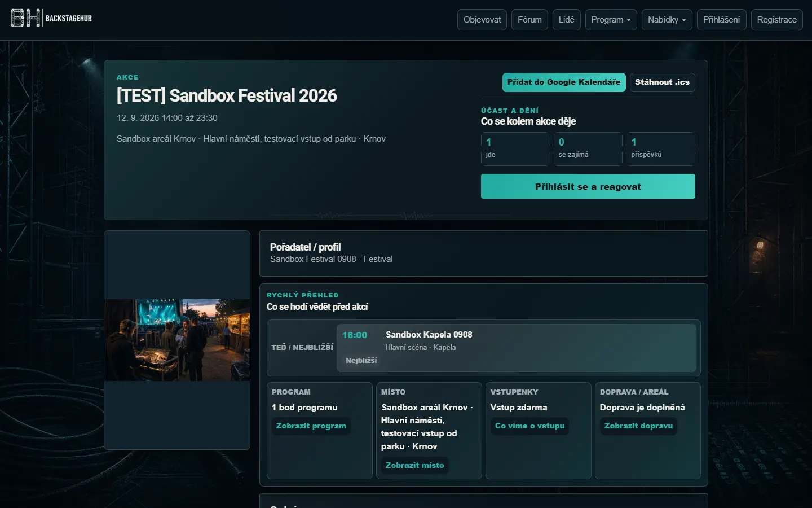Click the 'Nejbližší' badge
The width and height of the screenshot is (812, 508).
point(361,361)
